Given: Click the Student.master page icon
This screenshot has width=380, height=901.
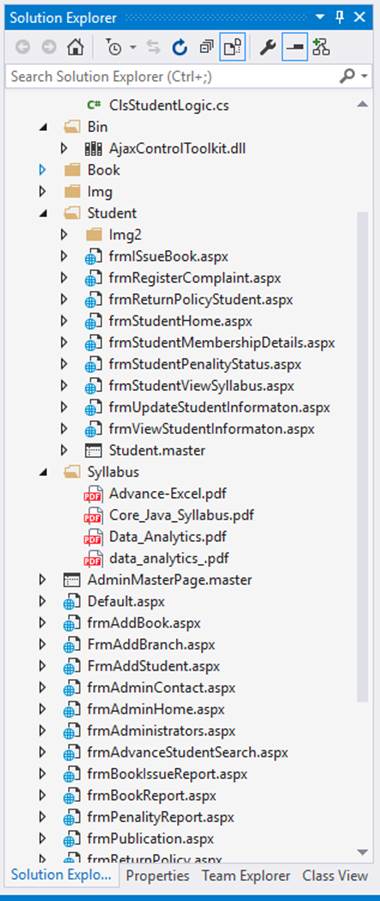Looking at the screenshot, I should pos(93,450).
